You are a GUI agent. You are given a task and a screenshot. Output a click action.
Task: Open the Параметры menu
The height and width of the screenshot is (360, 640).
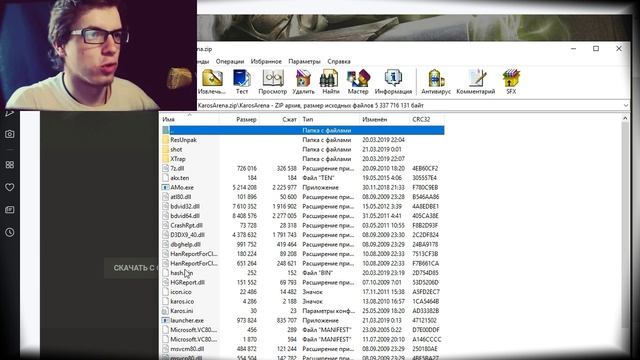point(304,61)
